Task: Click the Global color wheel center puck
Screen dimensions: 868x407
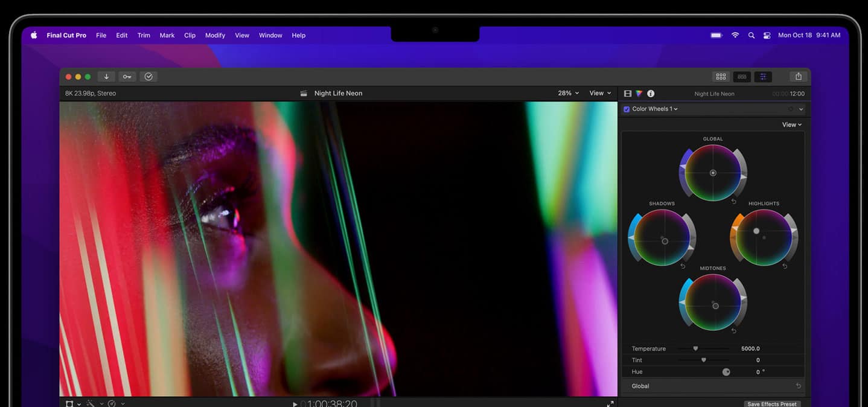Action: [x=713, y=173]
